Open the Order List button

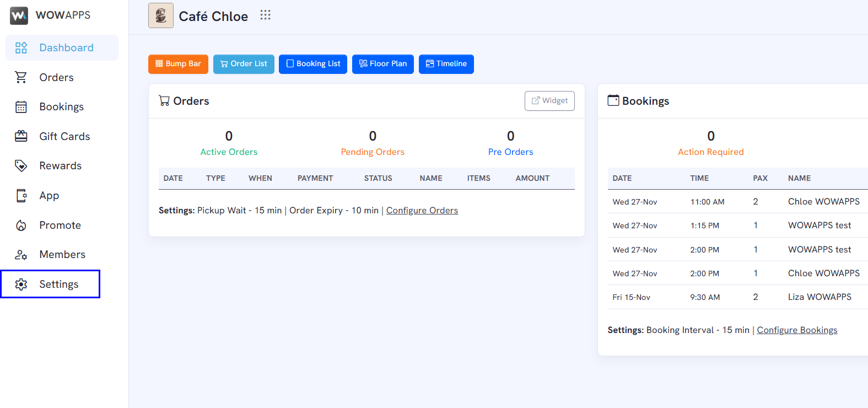pyautogui.click(x=244, y=64)
